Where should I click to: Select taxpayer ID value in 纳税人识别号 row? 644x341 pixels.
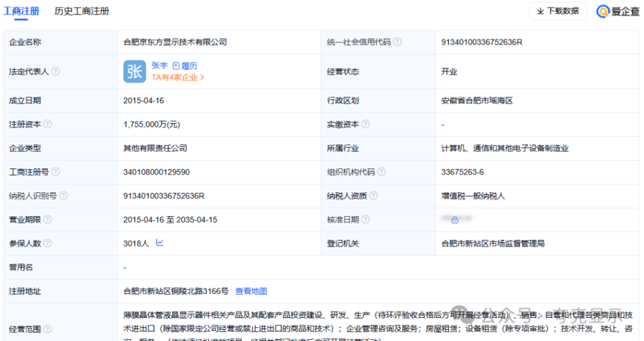pyautogui.click(x=164, y=196)
